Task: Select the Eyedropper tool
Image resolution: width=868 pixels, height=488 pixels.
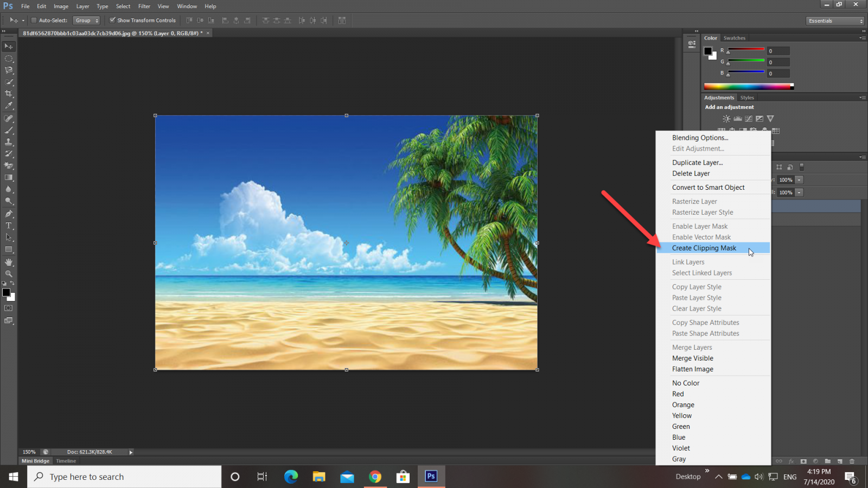Action: (x=9, y=106)
